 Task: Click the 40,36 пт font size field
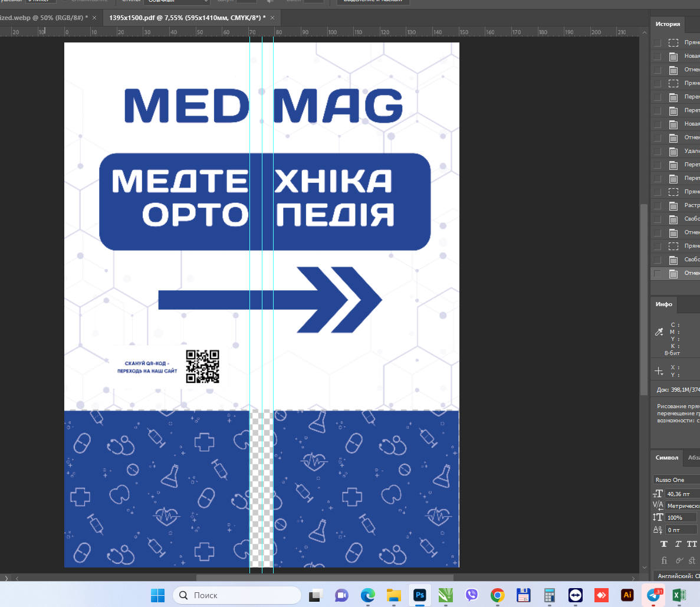tap(682, 494)
